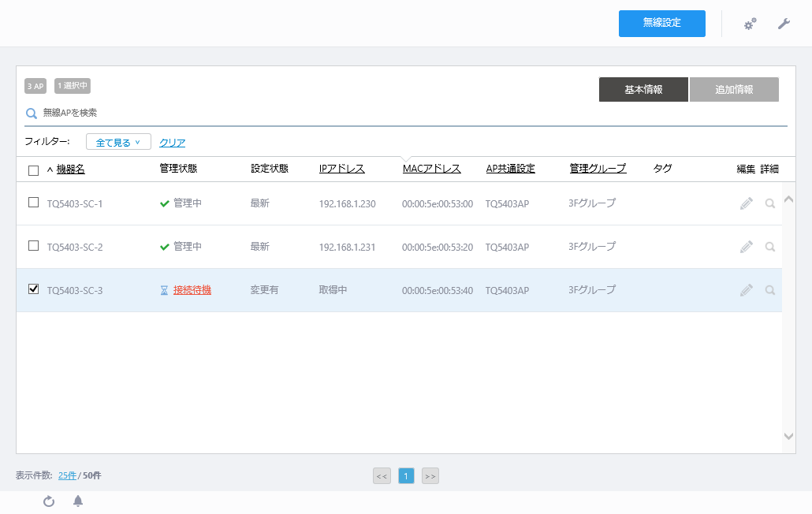812x514 pixels.
Task: Go to next page with >> button
Action: [430, 476]
